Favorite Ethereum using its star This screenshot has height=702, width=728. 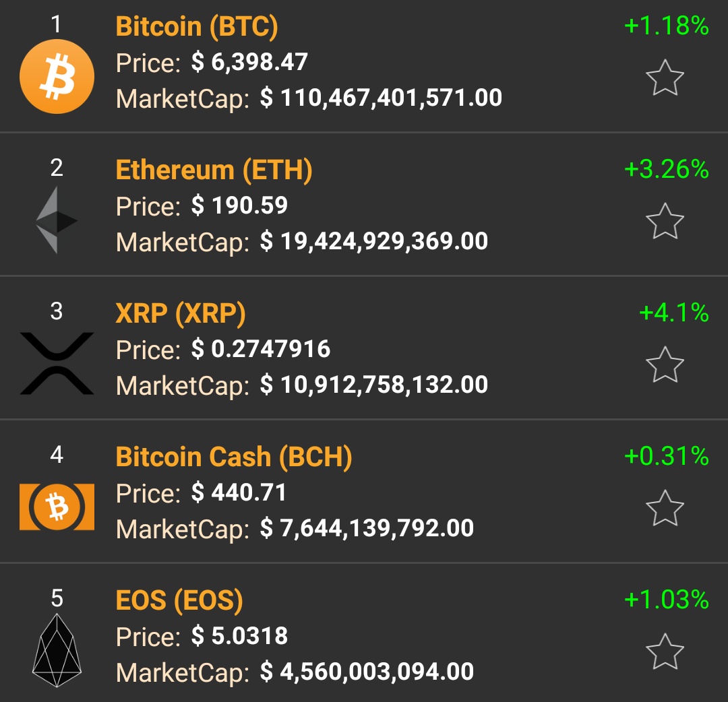click(x=666, y=222)
